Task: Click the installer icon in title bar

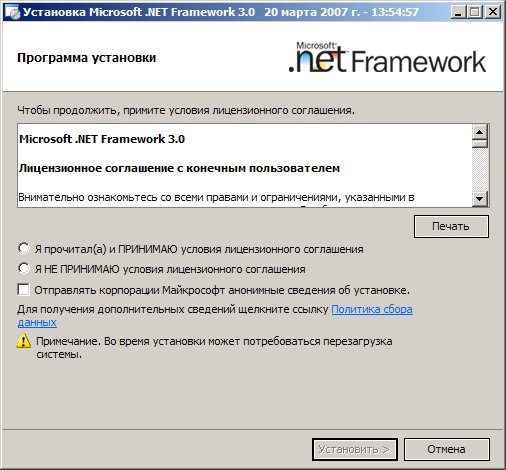Action: tap(13, 13)
